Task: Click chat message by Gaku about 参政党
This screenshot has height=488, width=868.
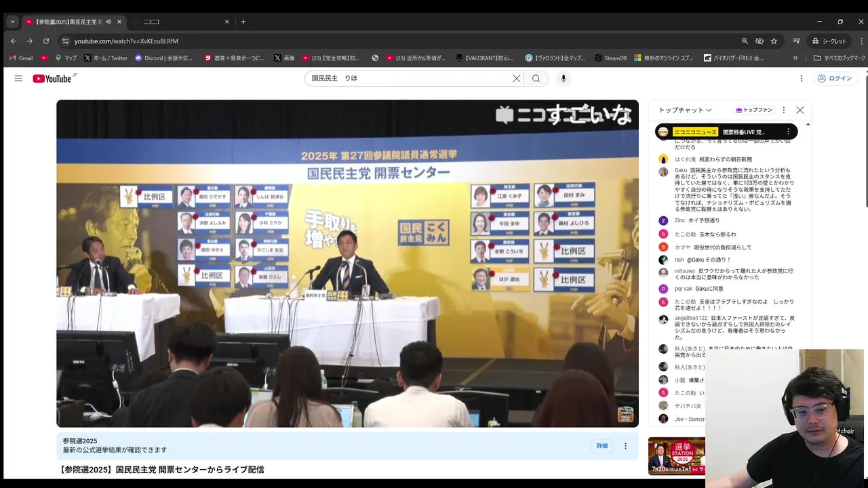Action: point(734,190)
